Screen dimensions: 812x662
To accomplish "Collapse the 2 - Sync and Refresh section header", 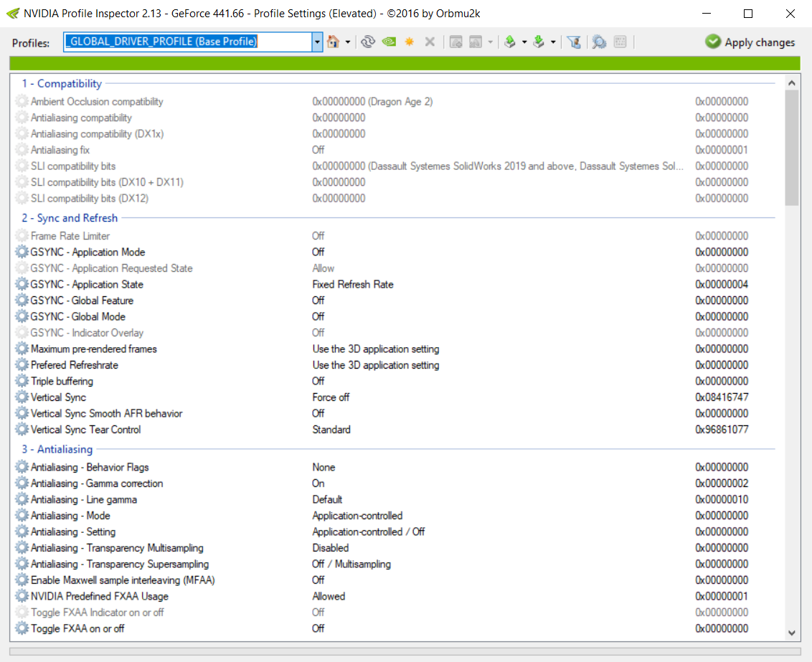I will [x=70, y=218].
